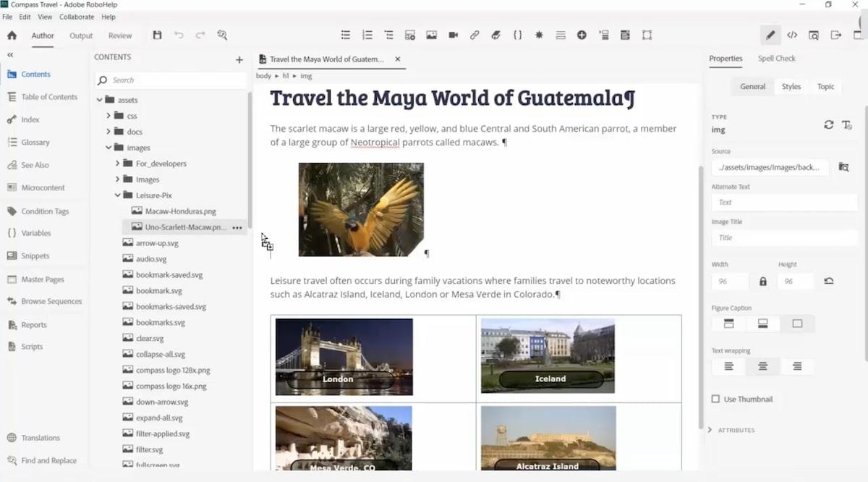Switch to Source code view icon

coord(792,35)
